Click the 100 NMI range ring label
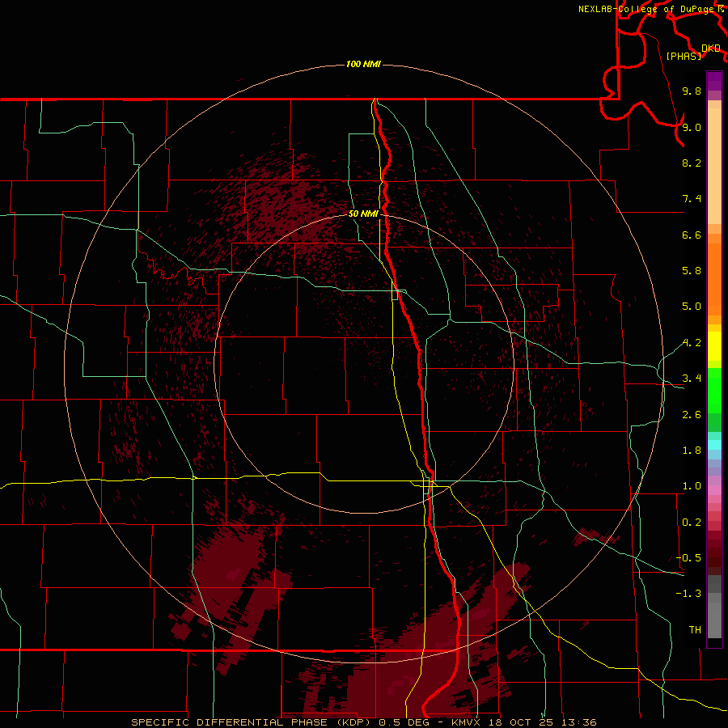This screenshot has width=728, height=728. [x=363, y=64]
